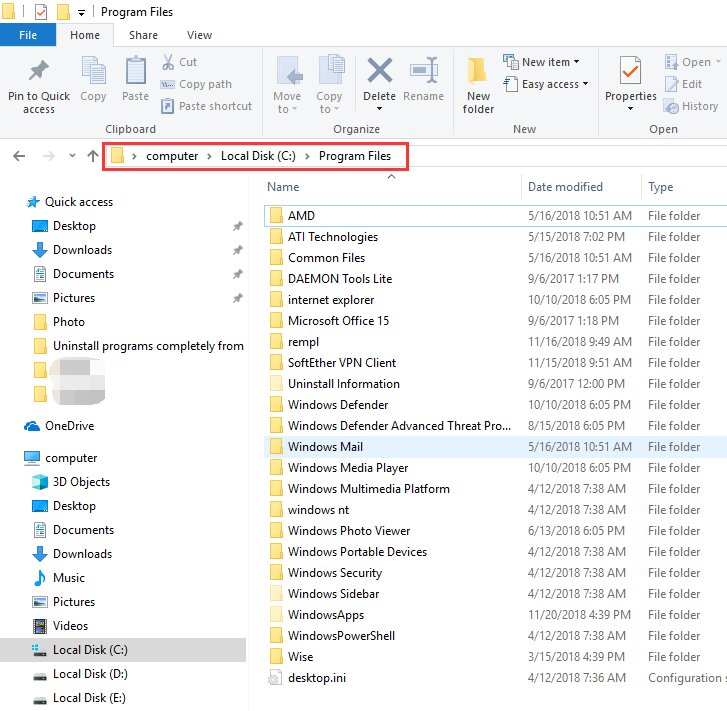Click the Open button in ribbon
Screen dimensions: 727x711
[692, 62]
